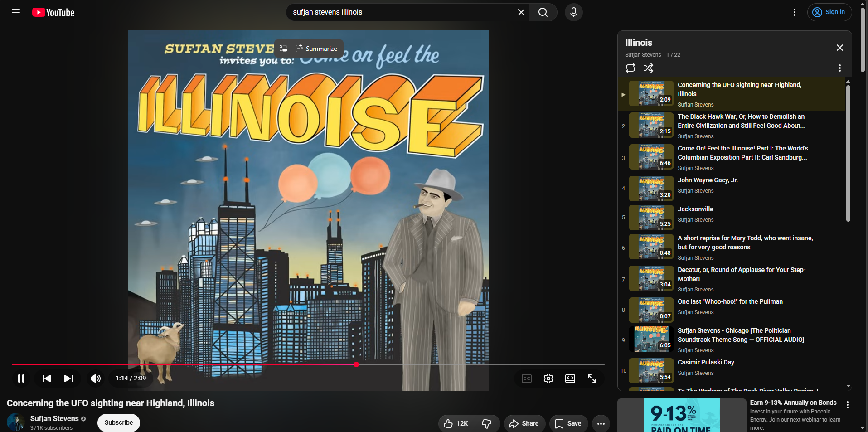The height and width of the screenshot is (432, 868).
Task: Mute the video volume
Action: (96, 379)
